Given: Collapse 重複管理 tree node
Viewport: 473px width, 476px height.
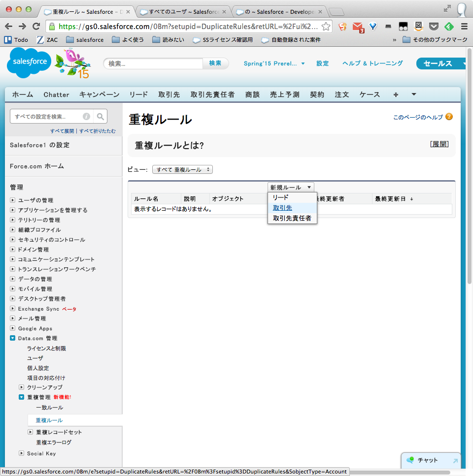Looking at the screenshot, I should (x=21, y=397).
